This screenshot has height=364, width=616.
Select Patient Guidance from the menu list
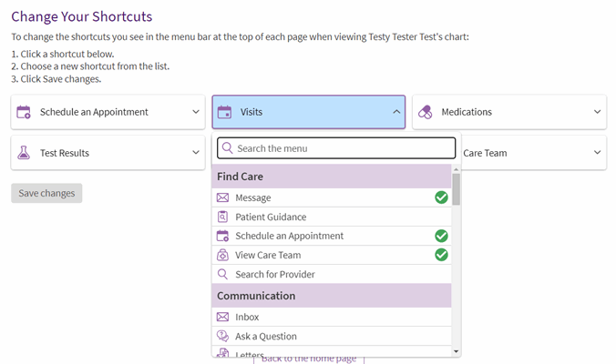click(271, 217)
